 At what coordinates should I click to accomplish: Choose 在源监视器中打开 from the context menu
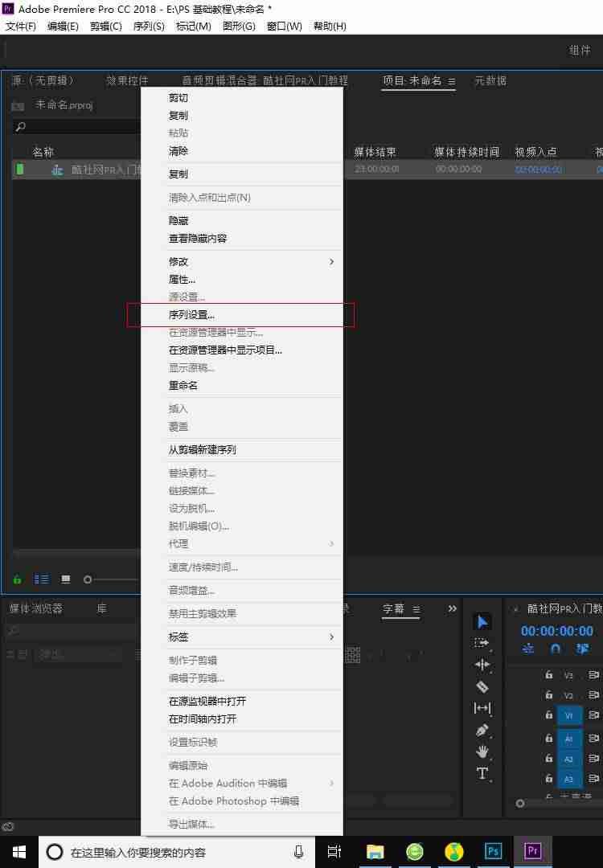coord(242,702)
